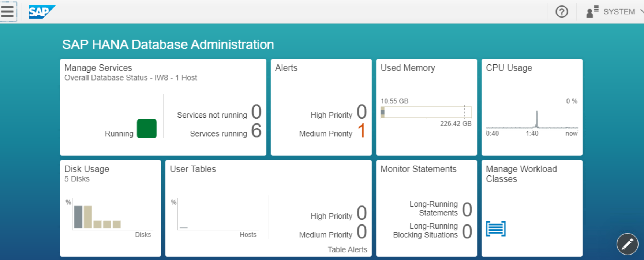This screenshot has height=260, width=644.
Task: Click the orange Medium Priority alert count 1
Action: [x=362, y=130]
